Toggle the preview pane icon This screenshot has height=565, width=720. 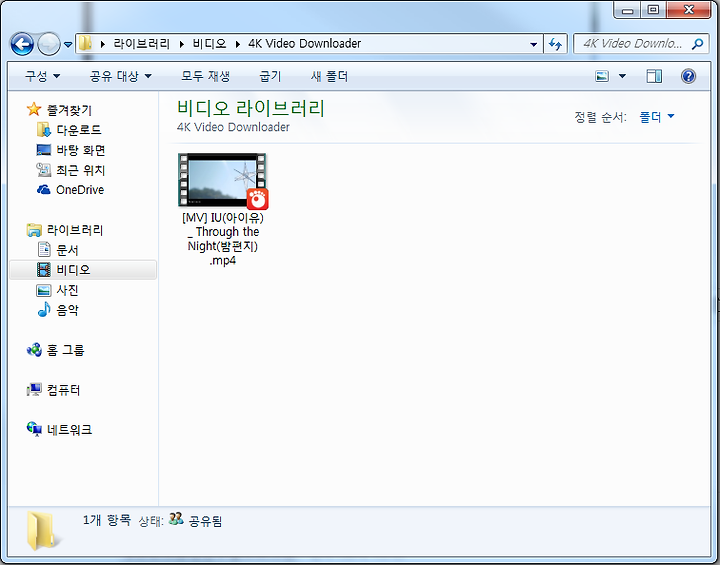(654, 76)
